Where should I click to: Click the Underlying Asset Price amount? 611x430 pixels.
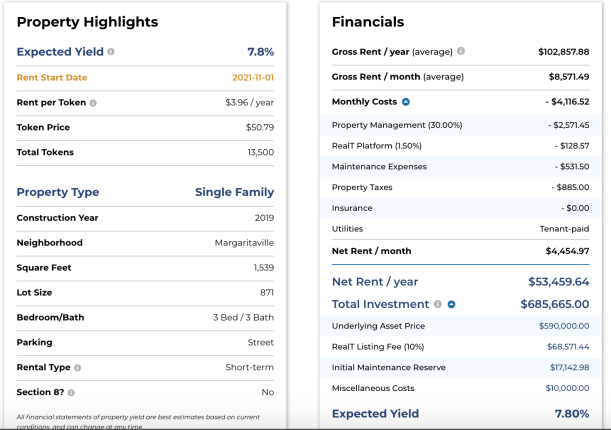(x=564, y=326)
